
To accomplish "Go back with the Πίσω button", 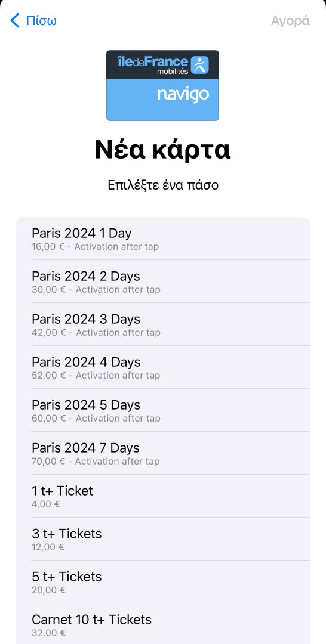I will tap(33, 20).
